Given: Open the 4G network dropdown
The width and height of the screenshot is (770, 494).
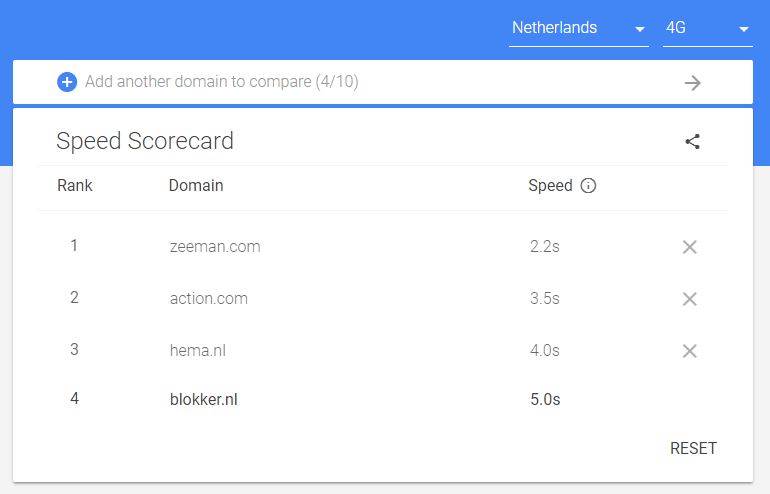Looking at the screenshot, I should [707, 29].
